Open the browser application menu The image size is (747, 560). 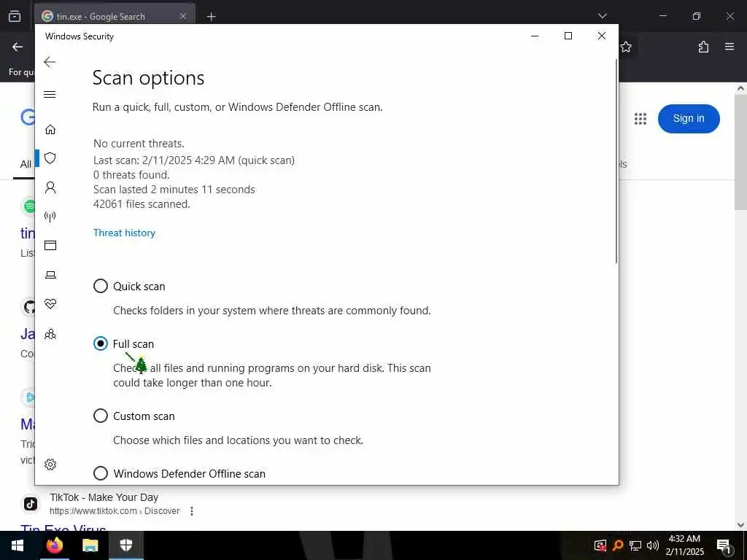729,47
